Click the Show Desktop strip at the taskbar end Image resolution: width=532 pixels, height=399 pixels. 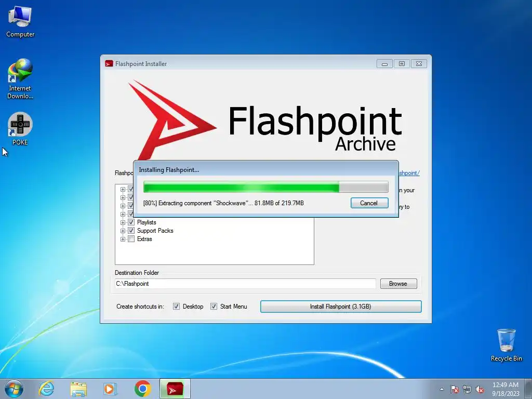[528, 389]
